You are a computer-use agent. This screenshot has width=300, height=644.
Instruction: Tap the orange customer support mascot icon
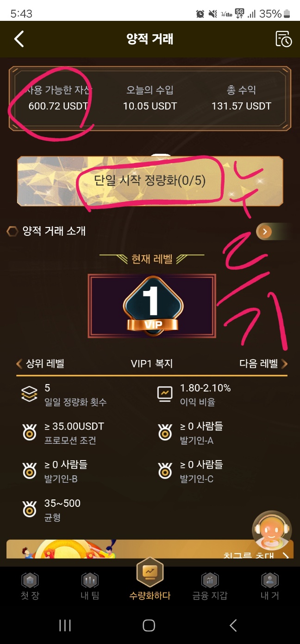272,531
